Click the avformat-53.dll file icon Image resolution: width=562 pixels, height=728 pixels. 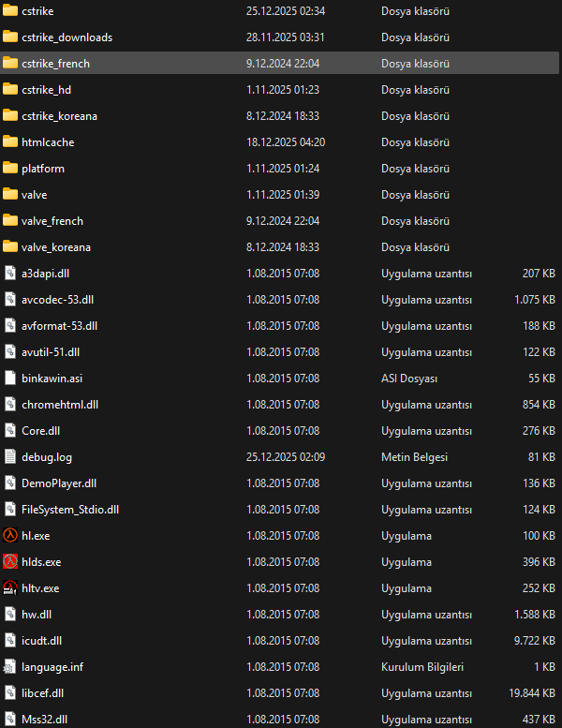(10, 325)
